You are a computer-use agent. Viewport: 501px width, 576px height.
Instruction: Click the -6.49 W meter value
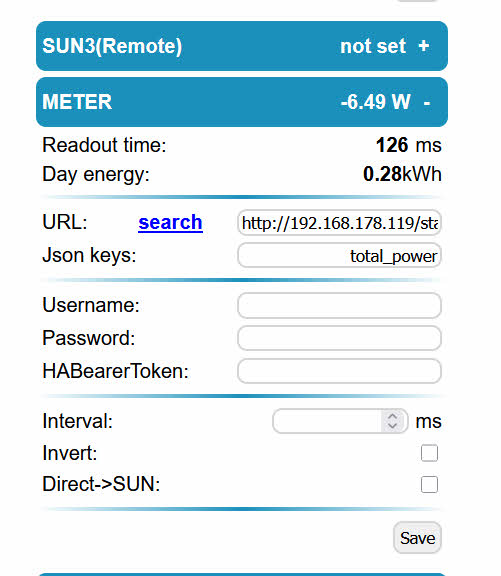pyautogui.click(x=375, y=102)
